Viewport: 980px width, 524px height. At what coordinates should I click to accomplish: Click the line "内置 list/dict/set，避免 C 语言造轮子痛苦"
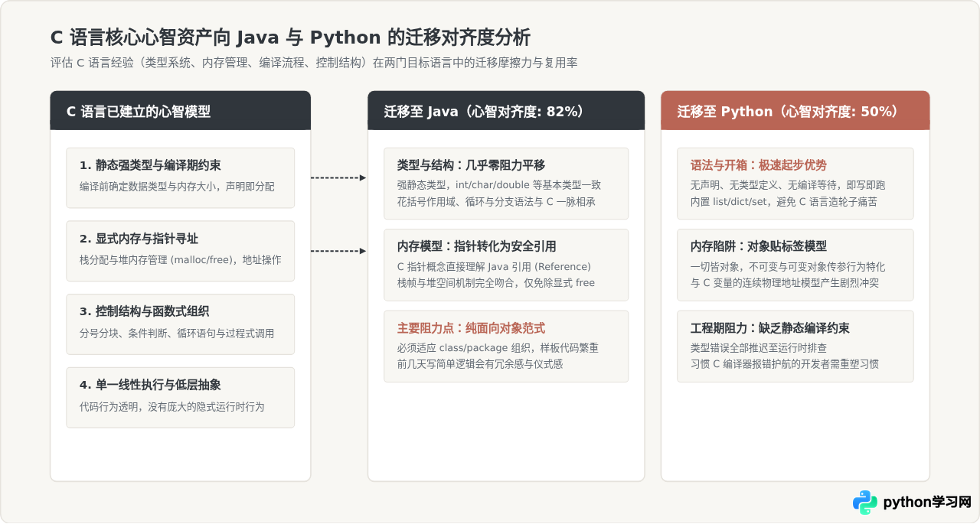pos(784,202)
